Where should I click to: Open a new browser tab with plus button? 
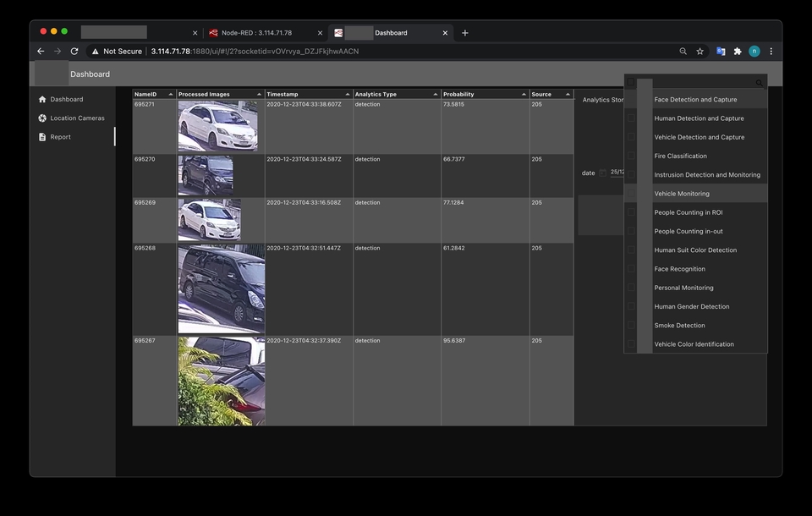(464, 33)
